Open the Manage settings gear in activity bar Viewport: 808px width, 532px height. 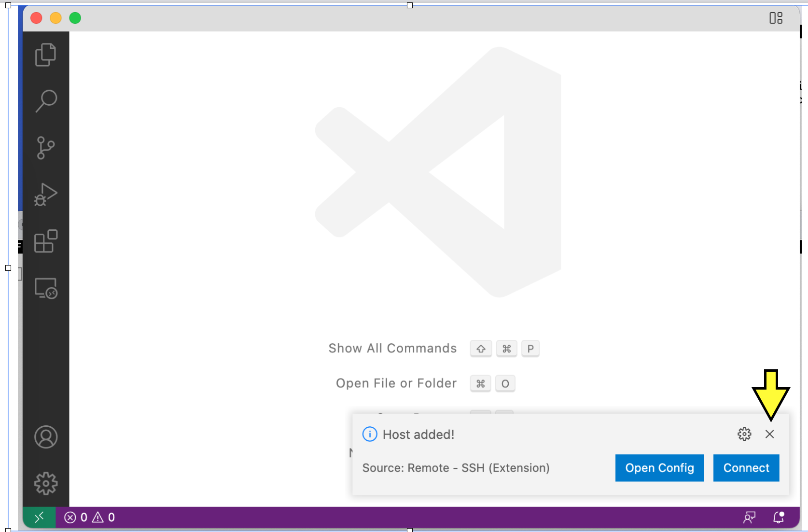(46, 483)
